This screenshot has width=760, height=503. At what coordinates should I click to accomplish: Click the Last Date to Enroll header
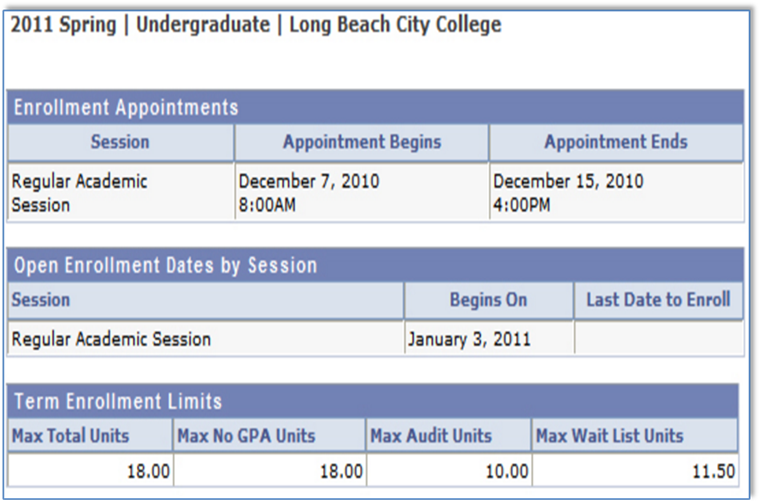658,300
